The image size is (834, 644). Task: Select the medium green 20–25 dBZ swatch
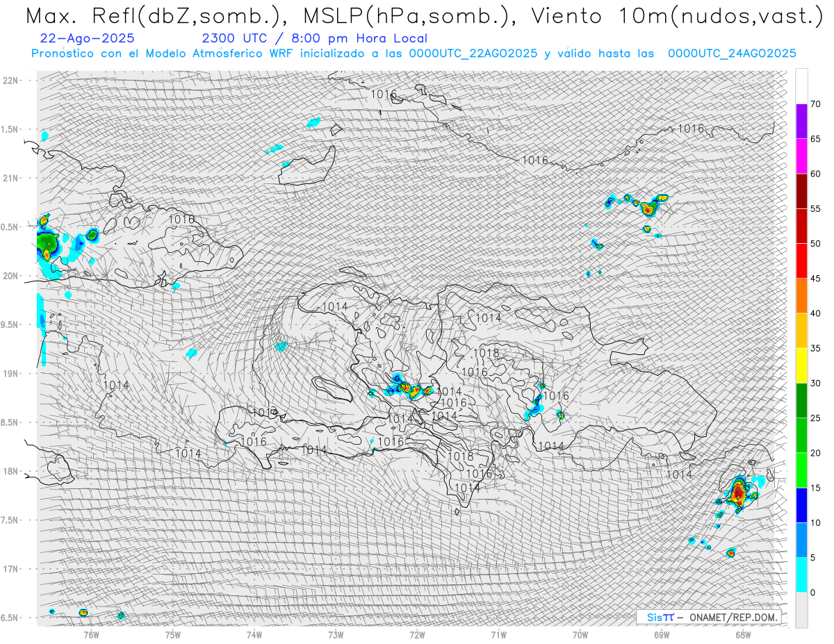(801, 436)
